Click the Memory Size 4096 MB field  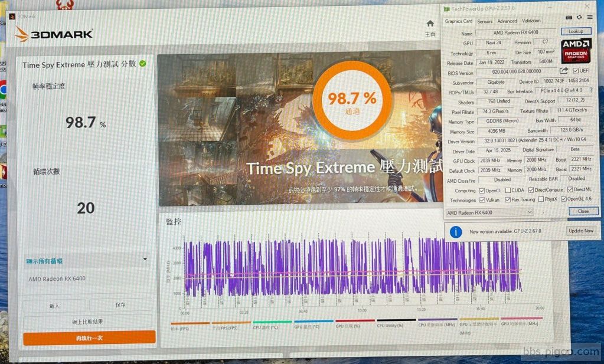[496, 131]
